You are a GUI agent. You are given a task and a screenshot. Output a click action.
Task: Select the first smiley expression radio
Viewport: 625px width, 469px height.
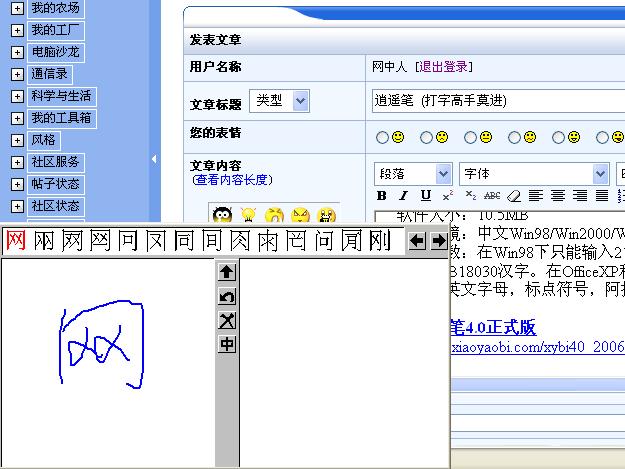point(382,137)
